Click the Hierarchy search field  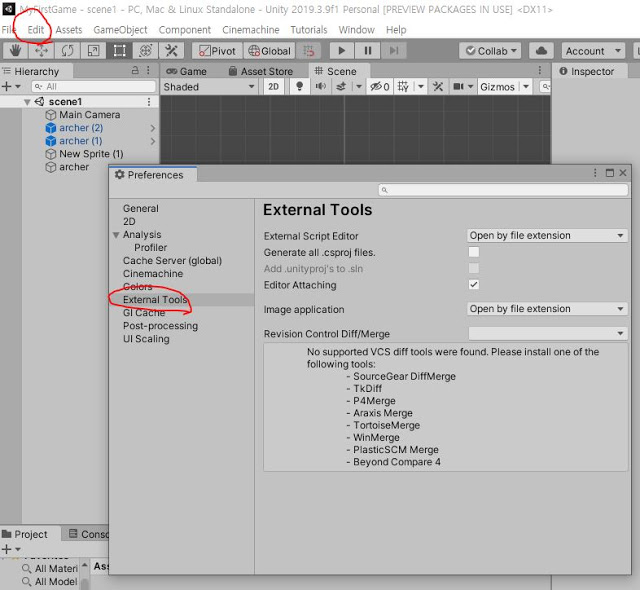point(94,87)
